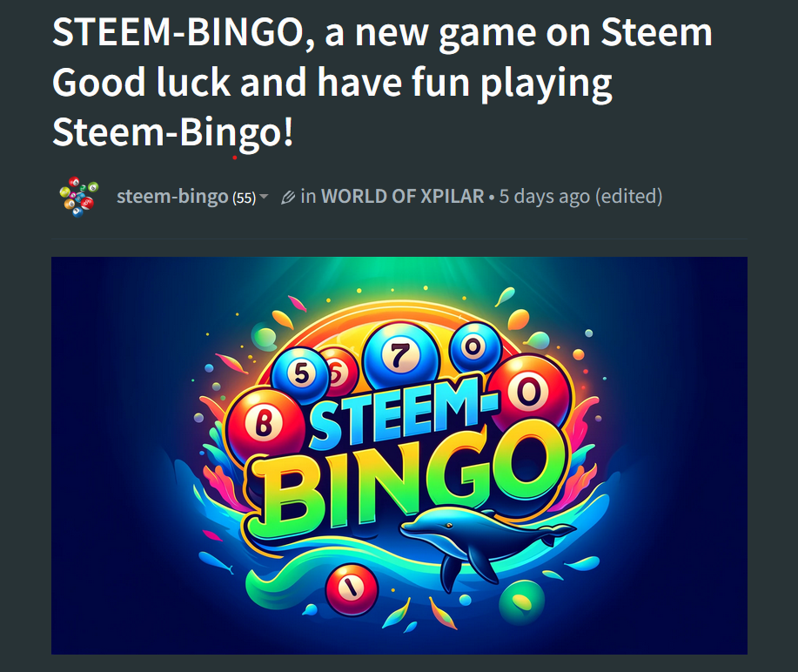This screenshot has height=672, width=798.
Task: Open the dropdown arrow next to steem-bingo
Action: tap(264, 197)
